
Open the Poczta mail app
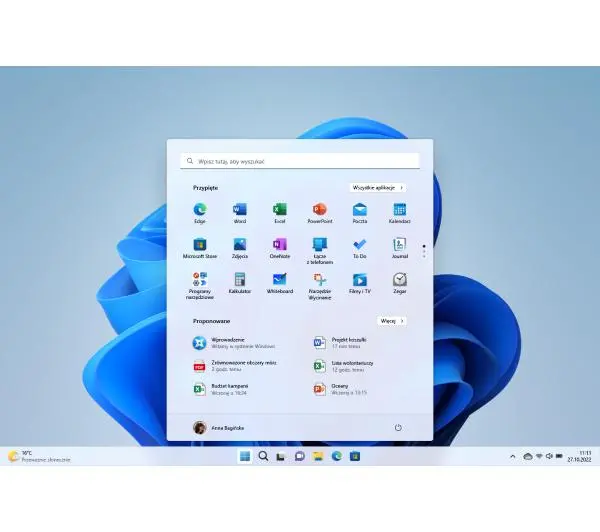[x=360, y=213]
